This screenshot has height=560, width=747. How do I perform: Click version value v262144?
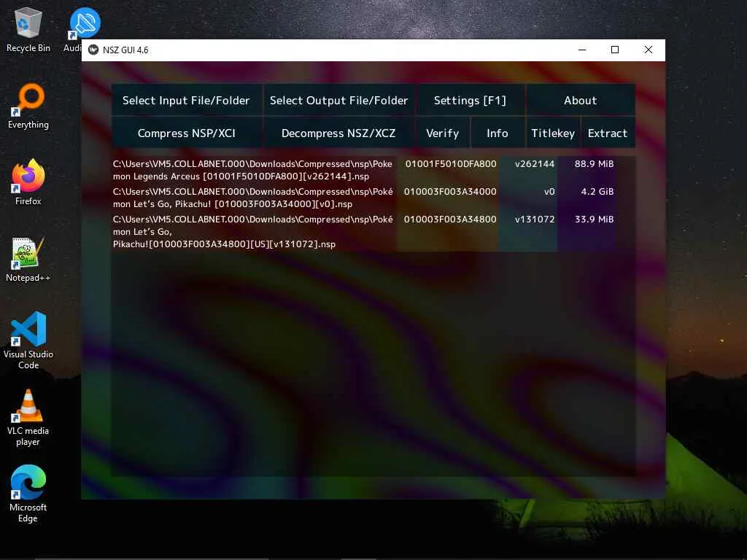pyautogui.click(x=535, y=164)
